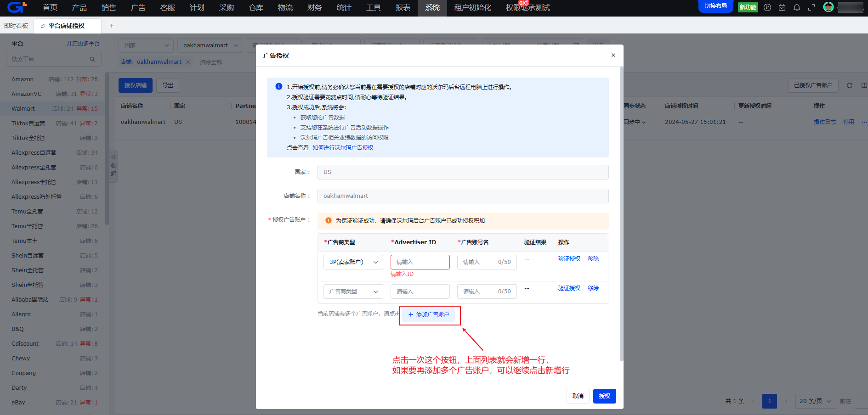Viewport: 868px width, 415px height.
Task: Collapse the platform sidebar with 收起 handle
Action: 113,166
